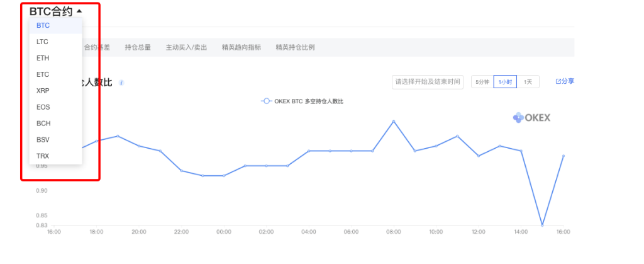Select TRX contract option
644x264 pixels.
coord(43,156)
